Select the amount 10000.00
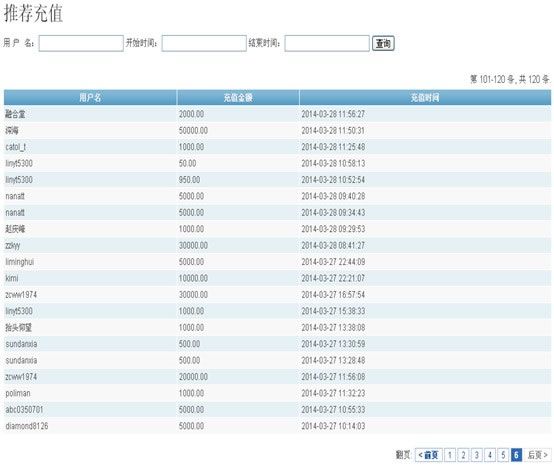The height and width of the screenshot is (465, 554). click(193, 278)
